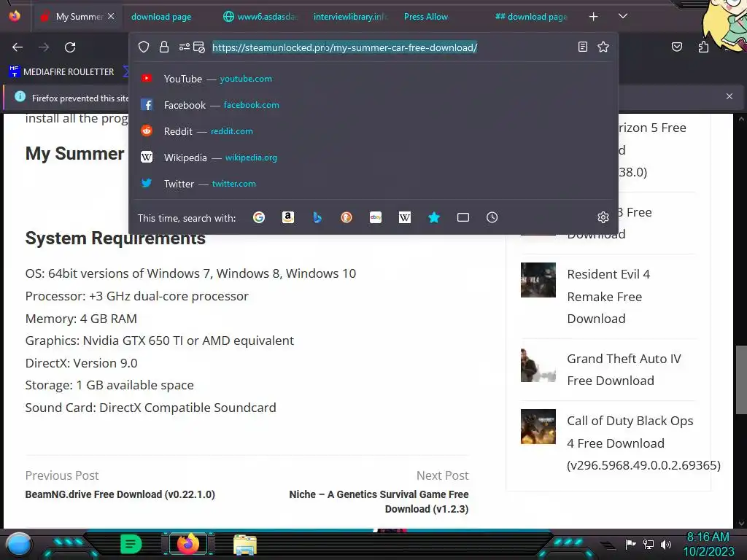Open File Explorer from taskbar
Viewport: 747px width, 560px height.
click(x=245, y=544)
